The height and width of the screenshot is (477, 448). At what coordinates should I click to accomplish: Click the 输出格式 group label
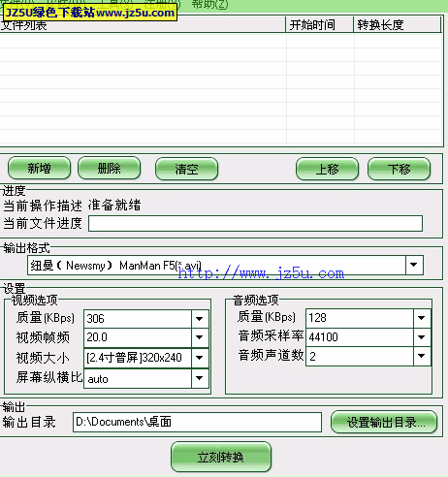click(x=26, y=248)
